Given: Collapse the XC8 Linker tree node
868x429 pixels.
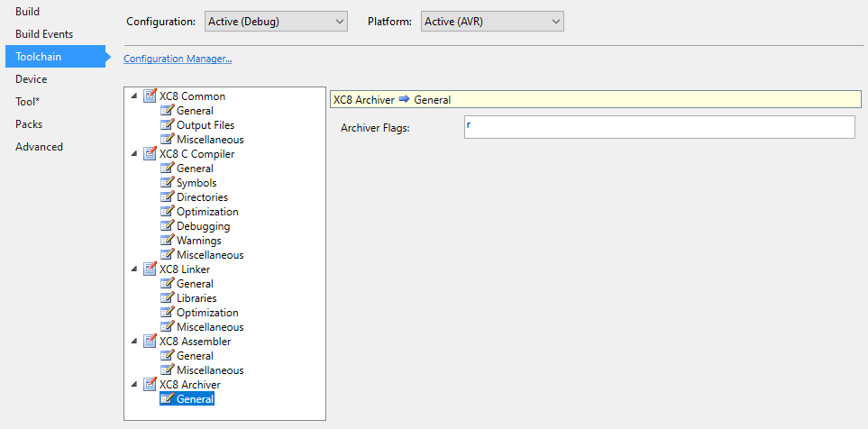Looking at the screenshot, I should [x=134, y=269].
